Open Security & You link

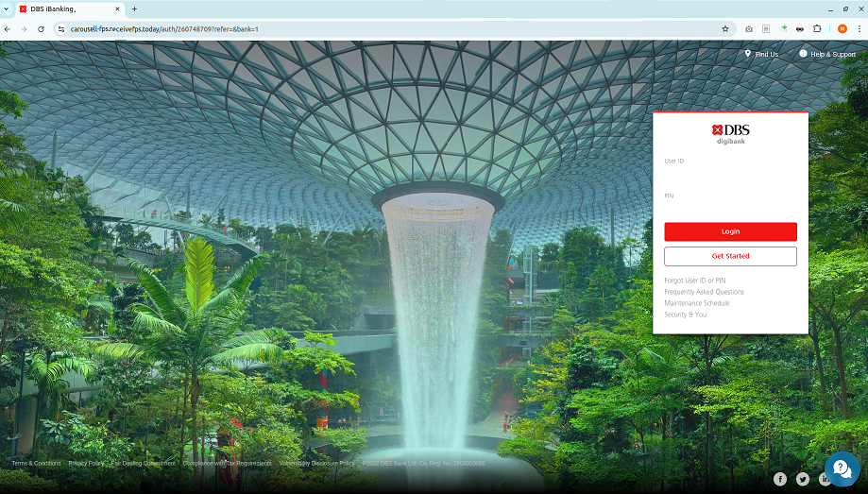(686, 315)
